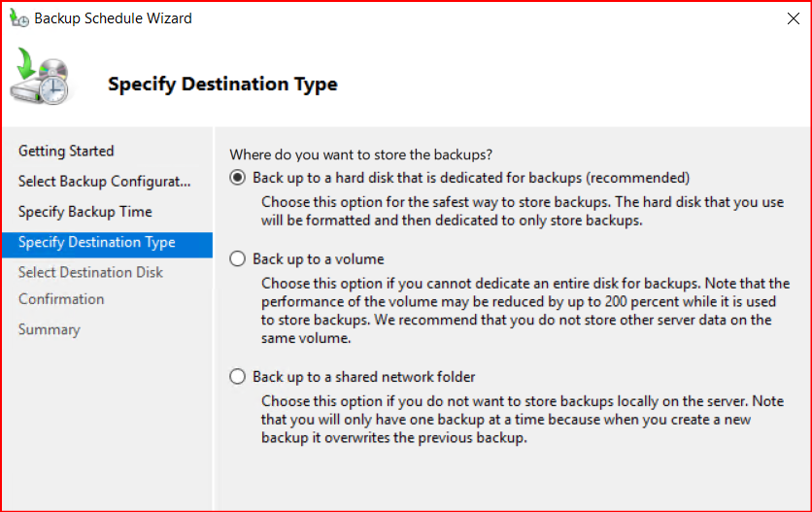Select the dedicated hard disk backup option
Viewport: 812px width, 512px height.
tap(238, 178)
